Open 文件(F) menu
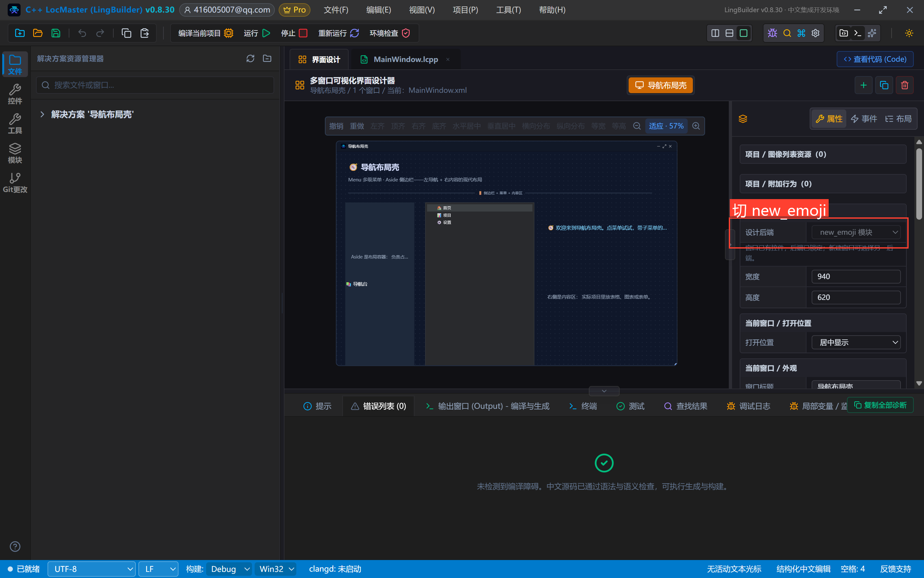Viewport: 924px width, 578px height. coord(336,10)
